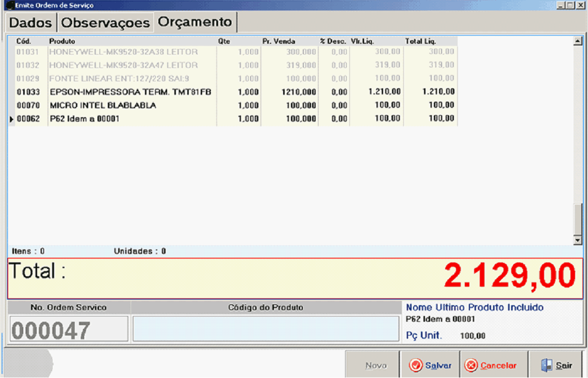This screenshot has width=588, height=378.
Task: Maximize the Emite Ordem de Serviço window
Action: click(x=569, y=5)
